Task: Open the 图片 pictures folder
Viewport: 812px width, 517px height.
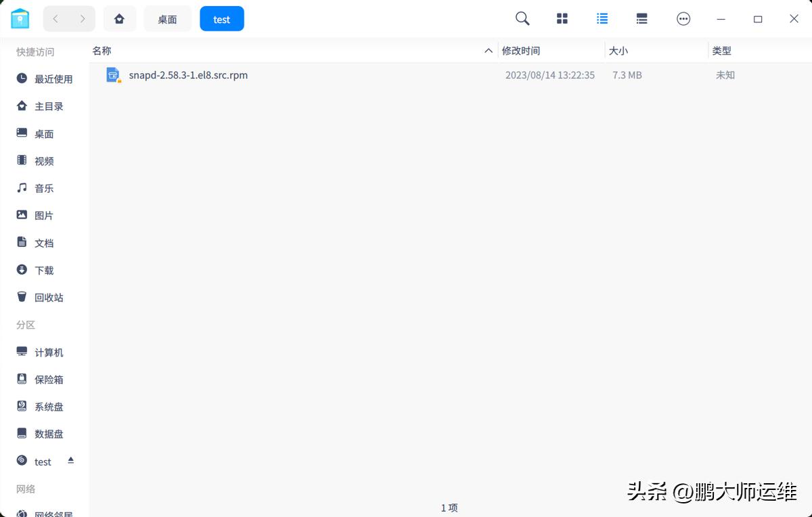Action: coord(43,215)
